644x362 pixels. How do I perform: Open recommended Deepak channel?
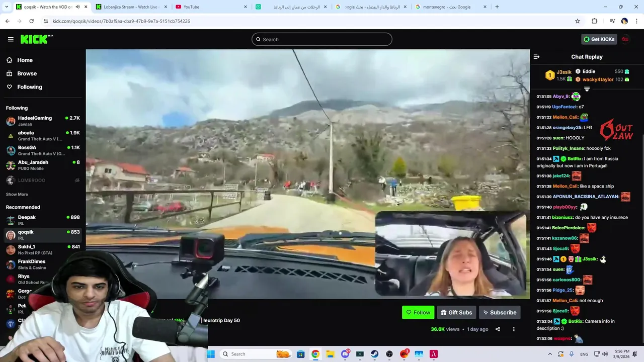coord(43,220)
